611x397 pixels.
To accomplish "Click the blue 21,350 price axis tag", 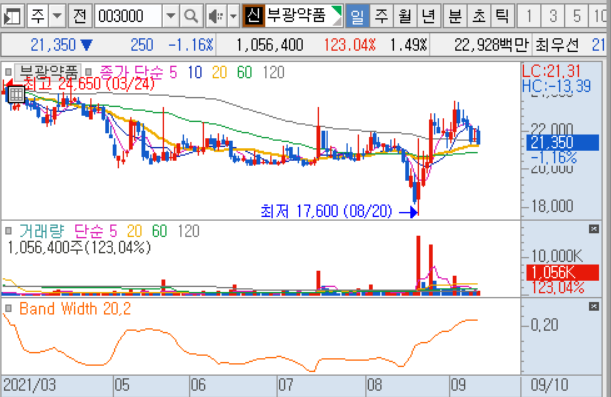I will (x=562, y=142).
